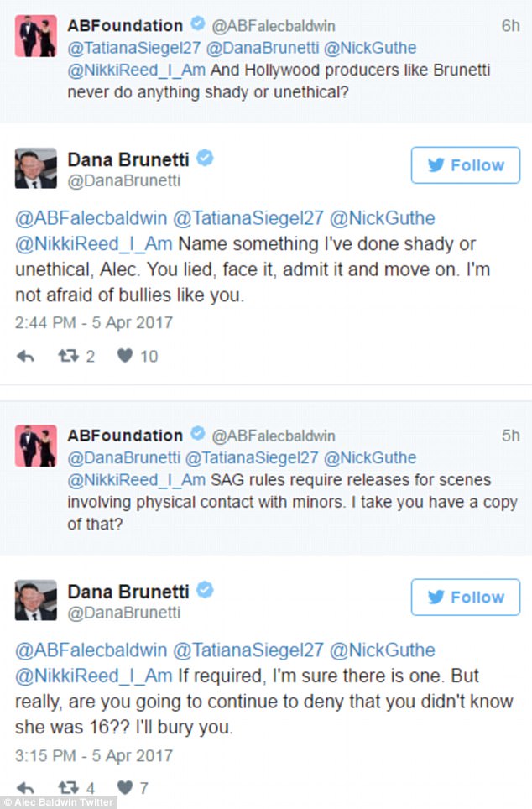Open @TatianaSiegel27 mention in top tweet
This screenshot has width=532, height=809.
coord(133,48)
